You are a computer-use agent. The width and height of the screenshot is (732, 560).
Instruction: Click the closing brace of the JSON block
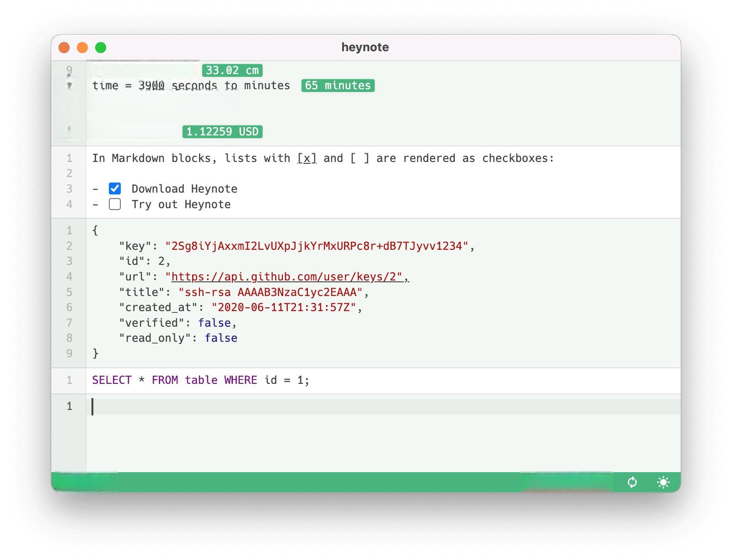[95, 353]
